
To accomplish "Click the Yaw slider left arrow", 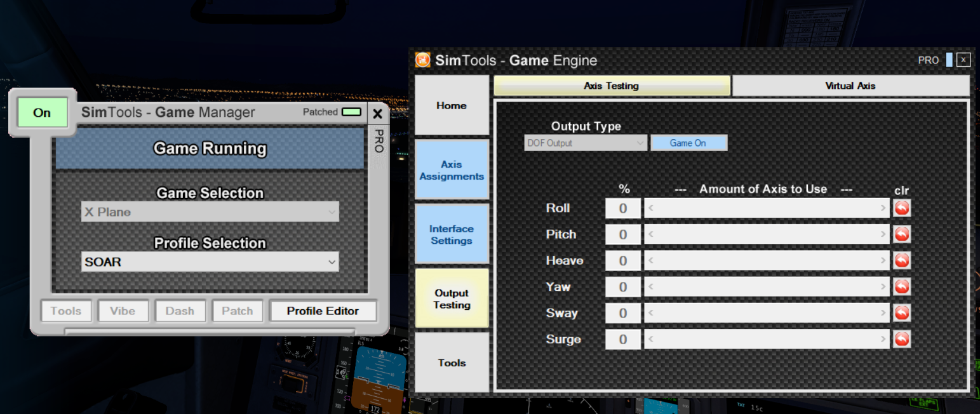I will tap(650, 287).
